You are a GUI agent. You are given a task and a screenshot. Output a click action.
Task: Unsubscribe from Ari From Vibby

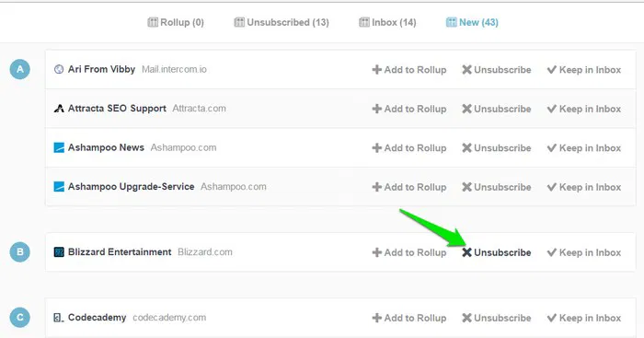497,70
